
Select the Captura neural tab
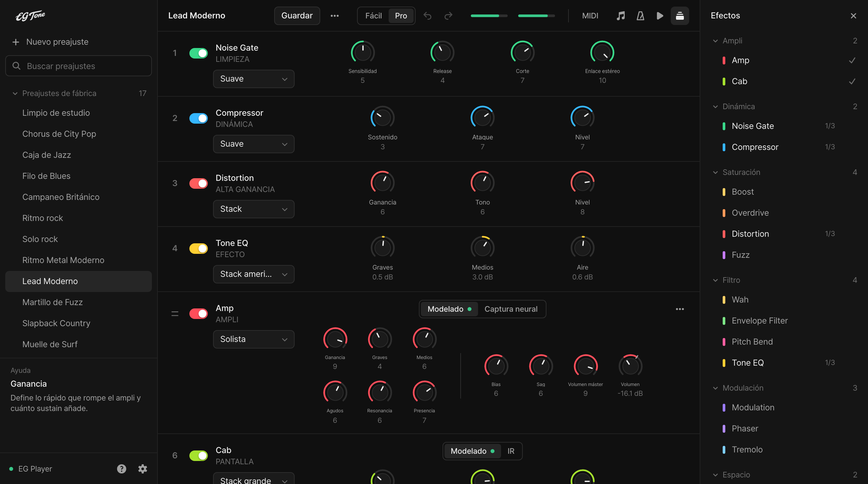tap(511, 309)
